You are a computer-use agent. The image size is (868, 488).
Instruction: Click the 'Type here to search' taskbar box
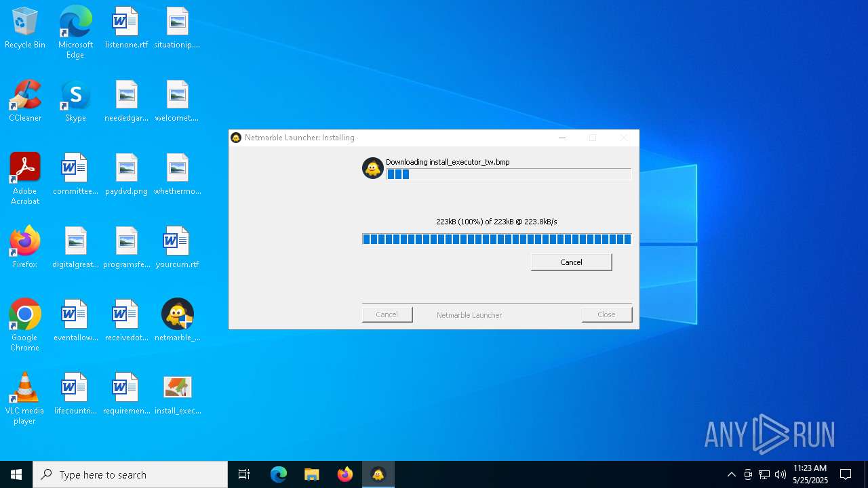pyautogui.click(x=130, y=474)
